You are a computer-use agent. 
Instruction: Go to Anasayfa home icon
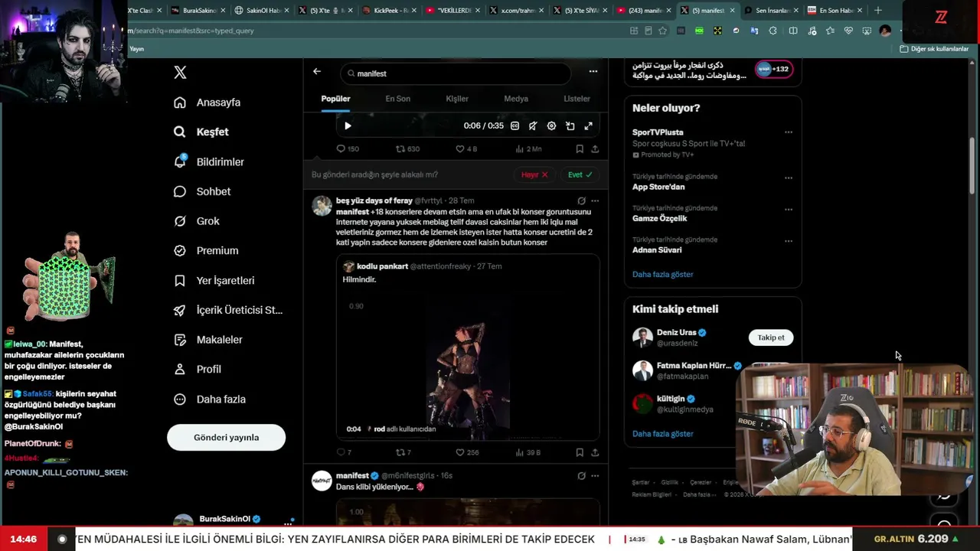[180, 103]
